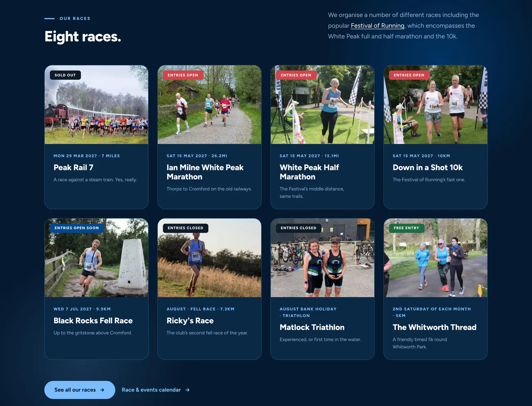This screenshot has width=532, height=406.
Task: Open White Peak Half Marathon title
Action: coord(309,172)
